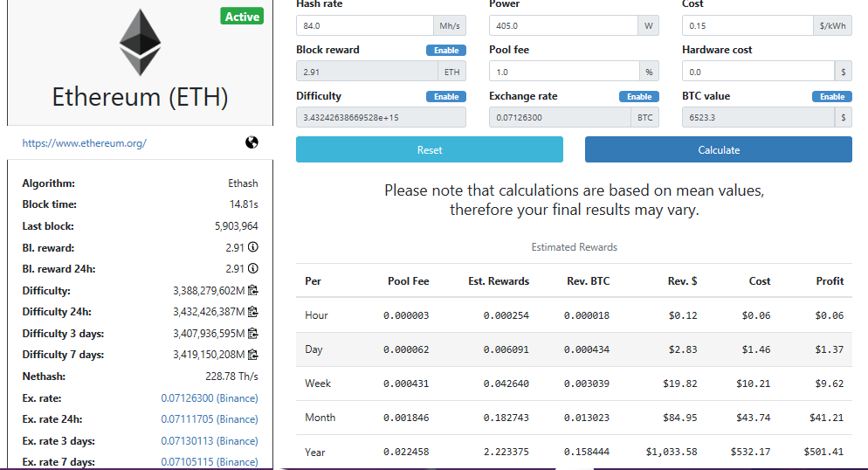Click the Reset button
The height and width of the screenshot is (470, 868).
coord(430,149)
